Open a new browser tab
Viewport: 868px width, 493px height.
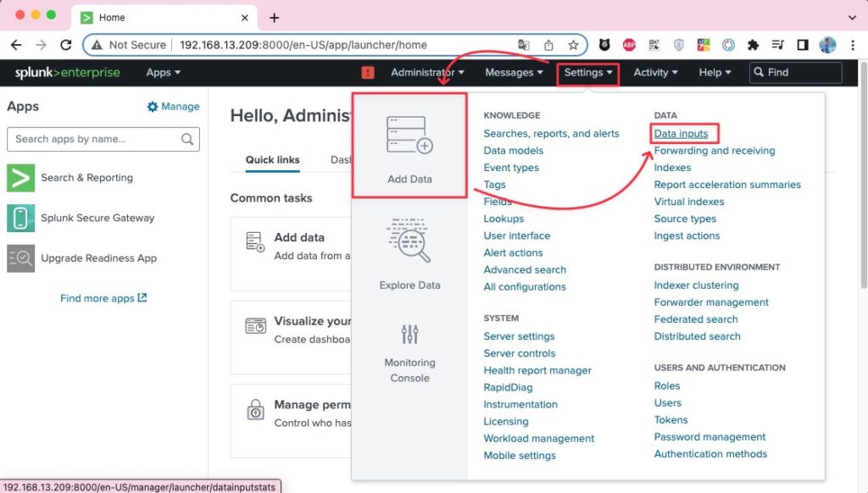[x=274, y=18]
